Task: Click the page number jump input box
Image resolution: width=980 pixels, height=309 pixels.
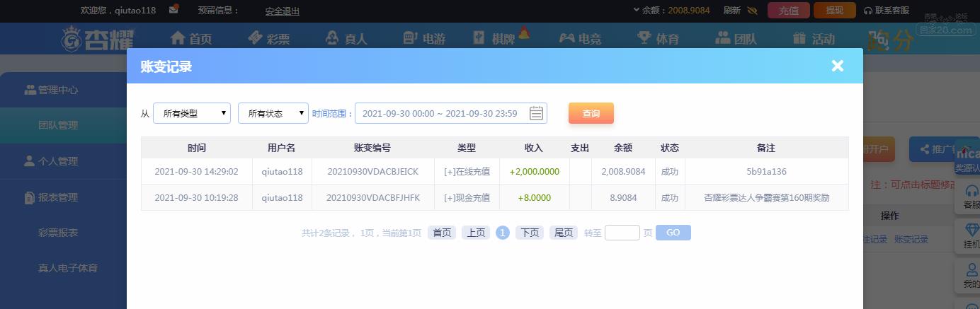Action: tap(622, 233)
